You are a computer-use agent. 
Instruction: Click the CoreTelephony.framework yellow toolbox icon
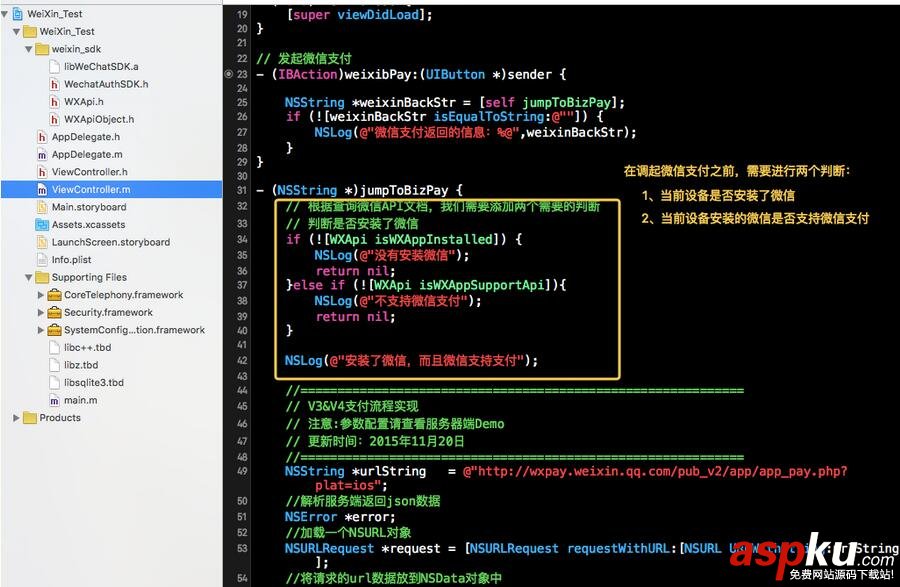pyautogui.click(x=55, y=295)
